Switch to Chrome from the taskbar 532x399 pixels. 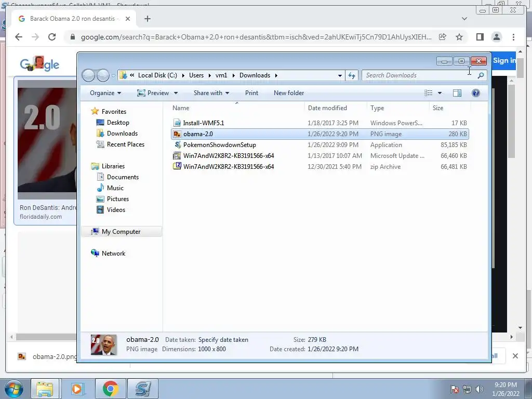[110, 389]
